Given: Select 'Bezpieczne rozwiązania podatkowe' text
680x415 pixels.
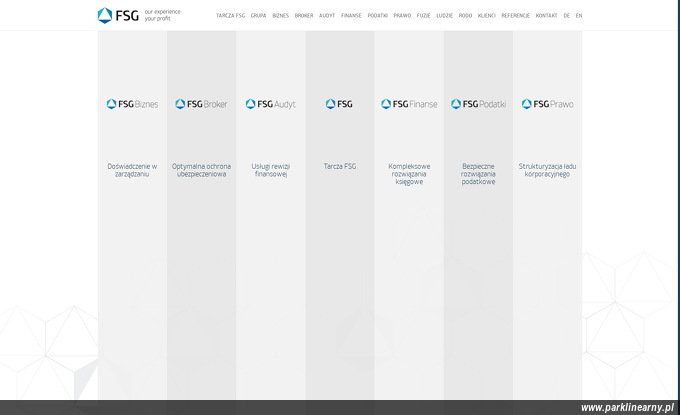Looking at the screenshot, I should pos(478,174).
